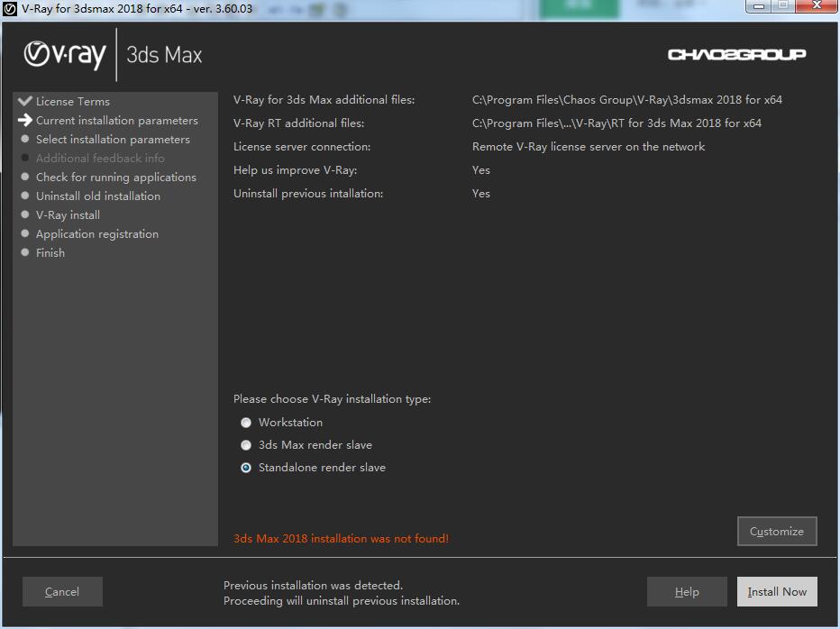Open the Help button
840x629 pixels.
tap(687, 592)
